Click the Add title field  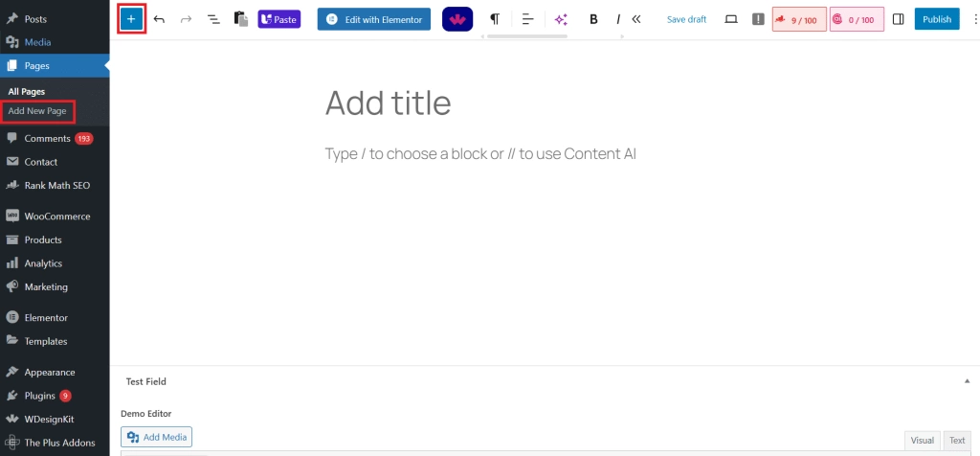pyautogui.click(x=388, y=103)
